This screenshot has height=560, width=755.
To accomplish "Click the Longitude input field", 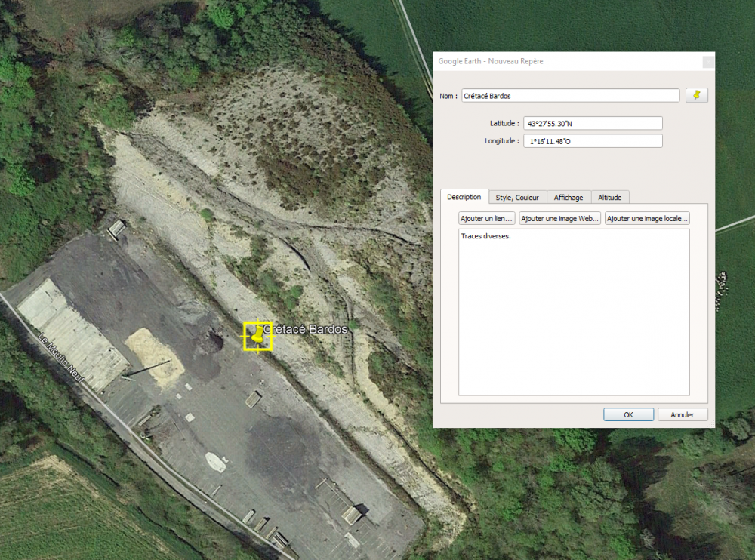I will pyautogui.click(x=593, y=141).
